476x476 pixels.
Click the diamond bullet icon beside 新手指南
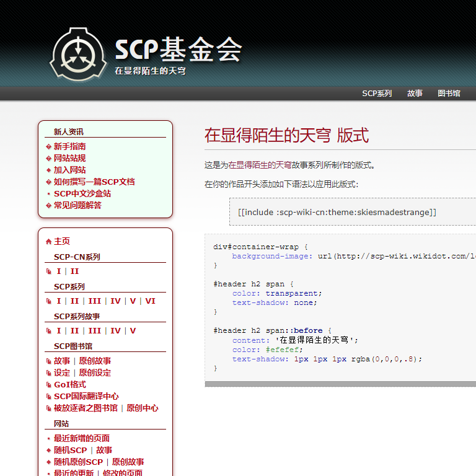[x=48, y=147]
